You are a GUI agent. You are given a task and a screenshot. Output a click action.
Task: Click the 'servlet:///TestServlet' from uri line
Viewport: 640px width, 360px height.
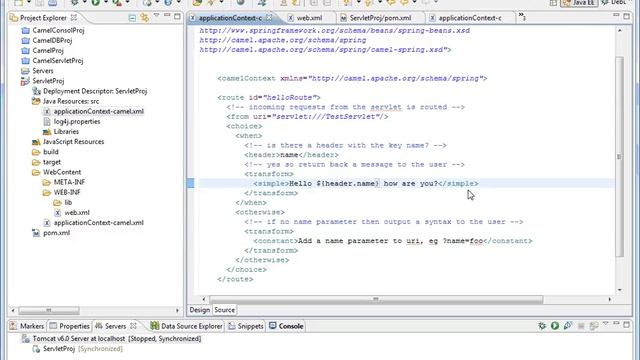click(x=307, y=117)
